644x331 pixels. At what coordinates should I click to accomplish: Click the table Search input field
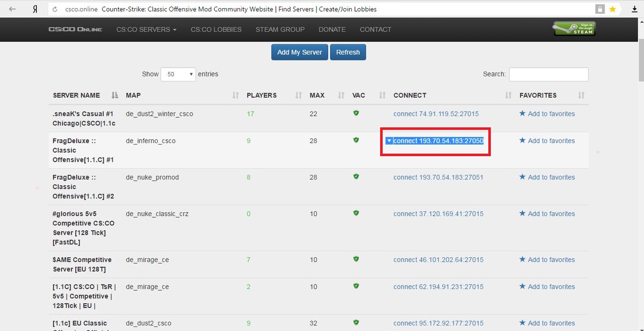click(x=548, y=74)
